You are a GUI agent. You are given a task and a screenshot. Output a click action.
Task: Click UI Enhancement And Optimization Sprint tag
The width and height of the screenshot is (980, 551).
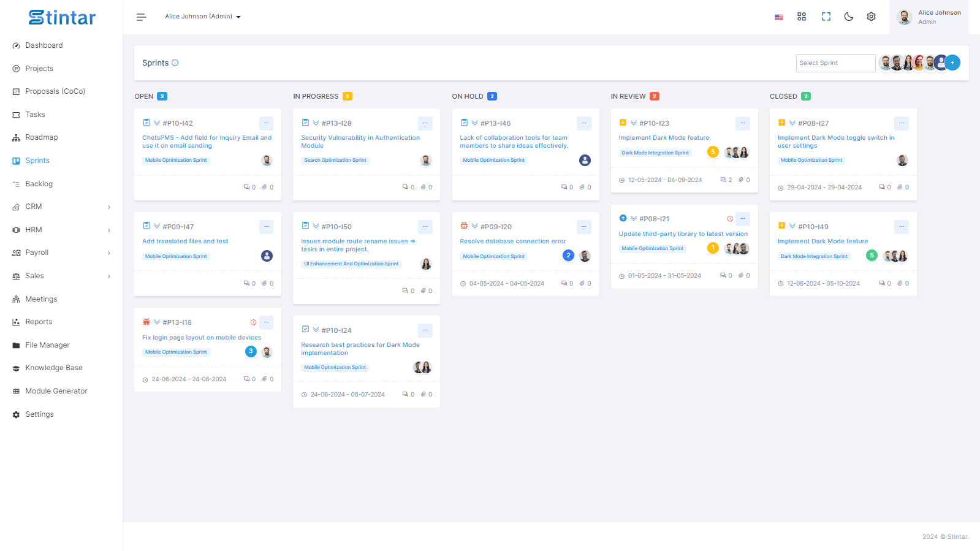coord(351,264)
